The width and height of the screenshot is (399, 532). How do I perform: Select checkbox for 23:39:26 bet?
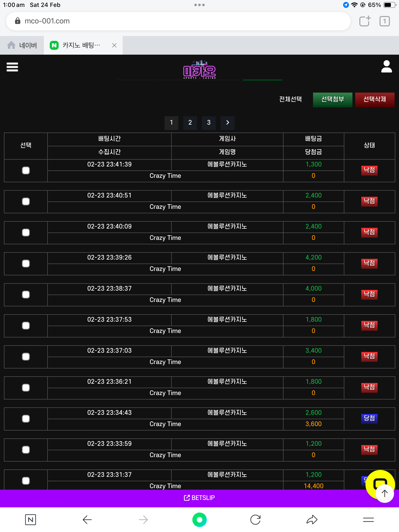click(x=26, y=264)
